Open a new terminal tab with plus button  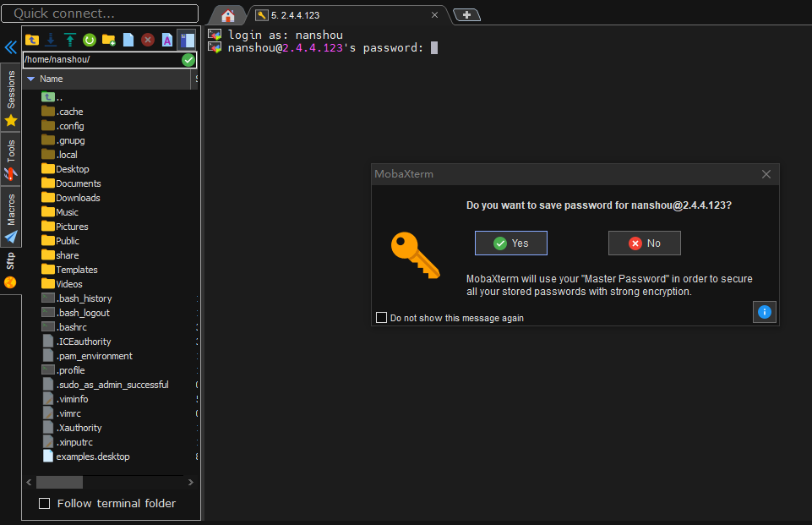click(x=466, y=15)
